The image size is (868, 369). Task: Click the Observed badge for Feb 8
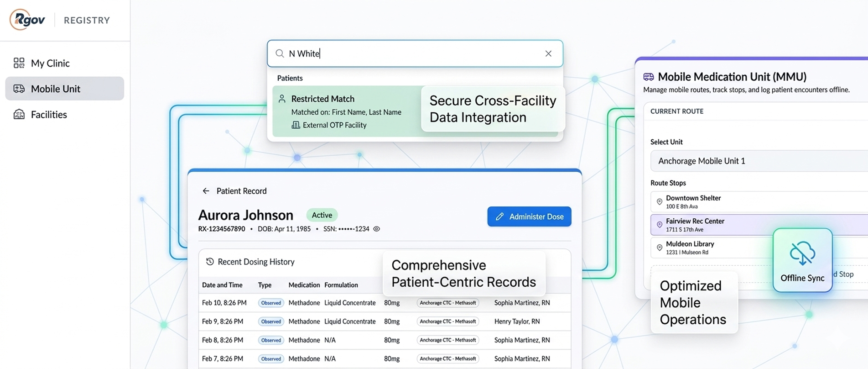(x=271, y=340)
